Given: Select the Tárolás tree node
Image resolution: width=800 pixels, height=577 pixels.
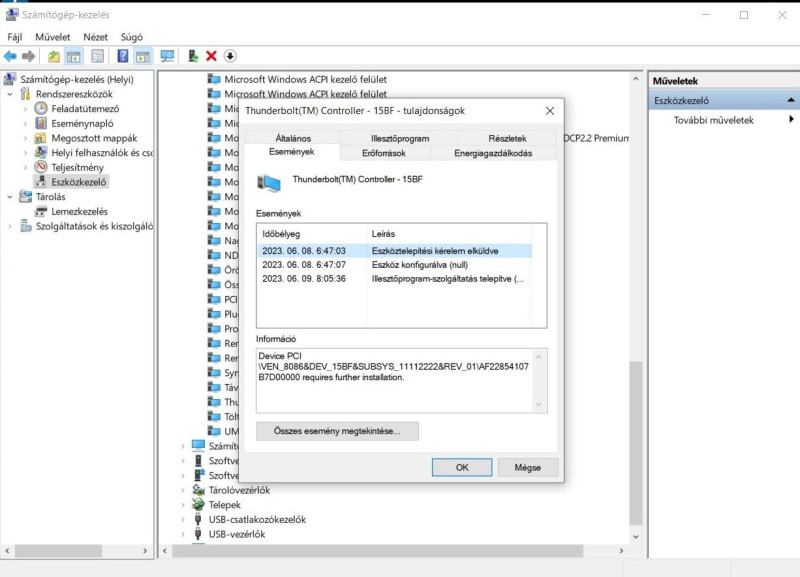Looking at the screenshot, I should [51, 197].
